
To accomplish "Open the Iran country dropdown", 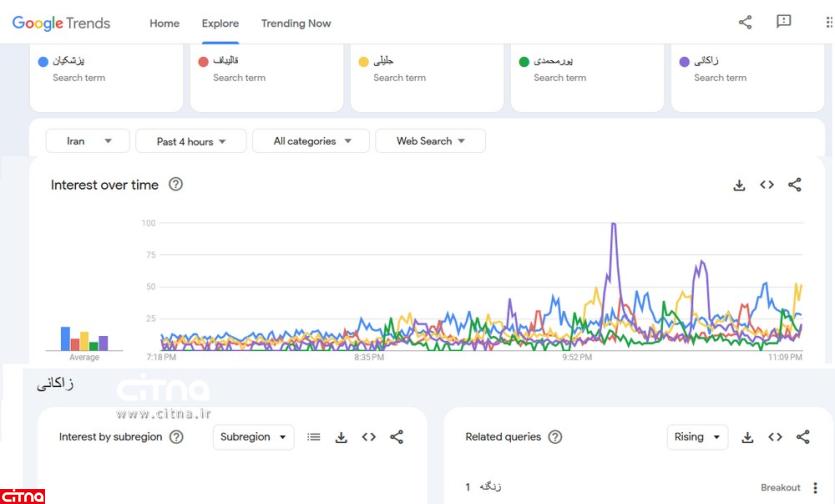I will click(88, 141).
